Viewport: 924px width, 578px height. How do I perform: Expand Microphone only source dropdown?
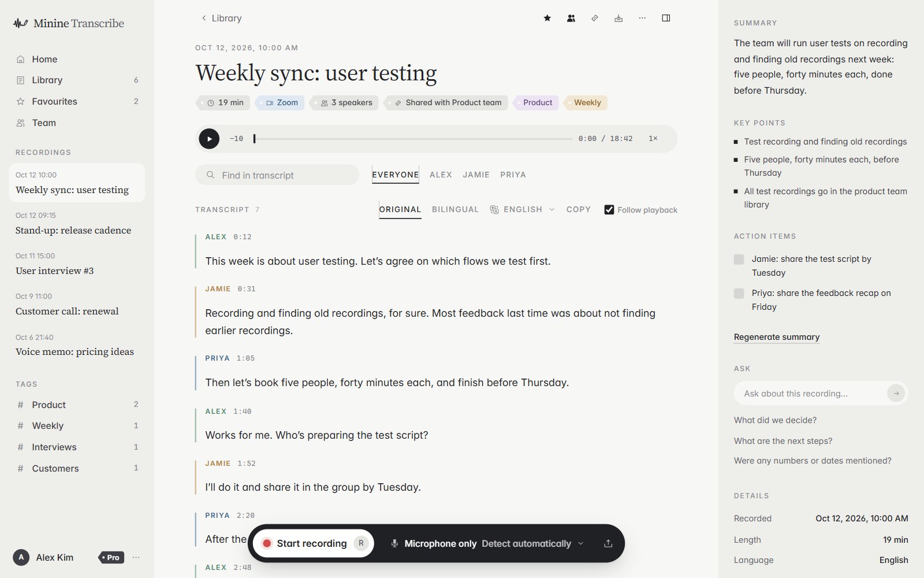(x=487, y=543)
